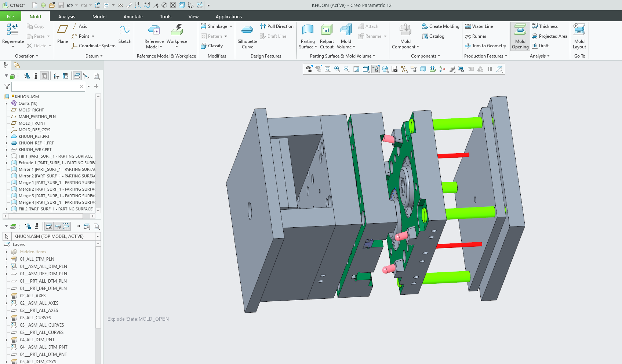The image size is (622, 364).
Task: Open the Shrinkage dropdown arrow
Action: pyautogui.click(x=231, y=26)
